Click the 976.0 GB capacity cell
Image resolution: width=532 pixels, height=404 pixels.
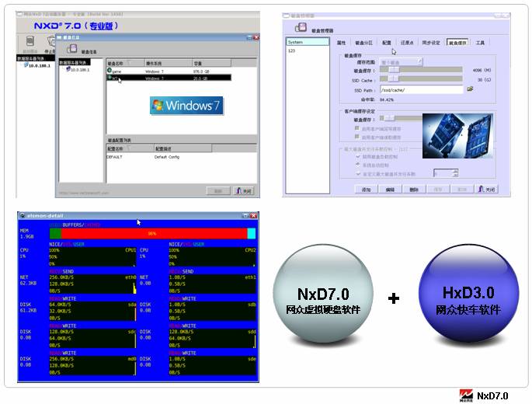point(201,71)
